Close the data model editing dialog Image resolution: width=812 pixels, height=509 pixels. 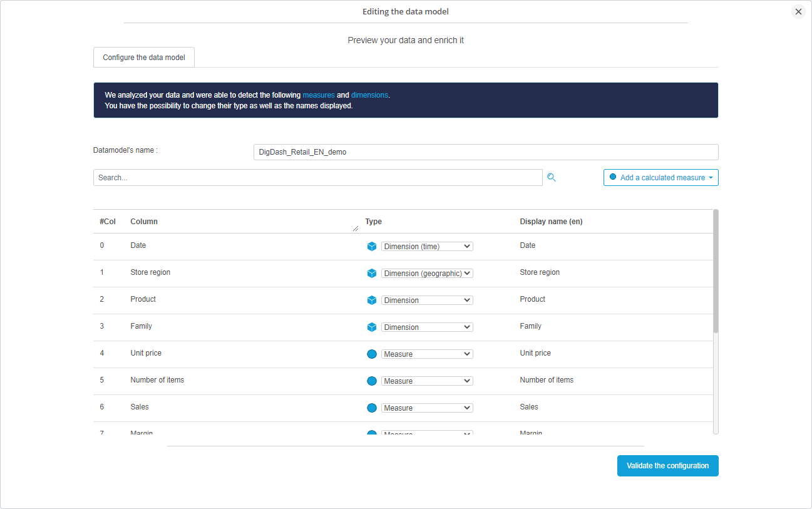(x=798, y=12)
